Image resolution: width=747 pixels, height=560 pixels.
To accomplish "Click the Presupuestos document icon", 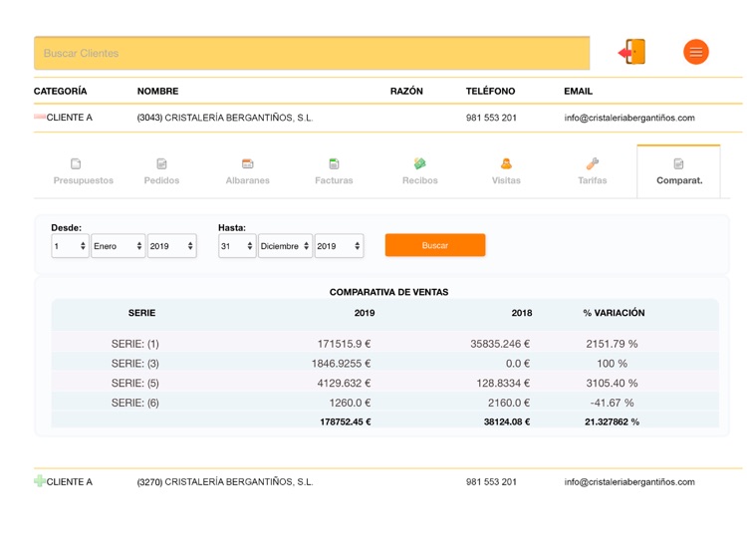I will (x=76, y=164).
